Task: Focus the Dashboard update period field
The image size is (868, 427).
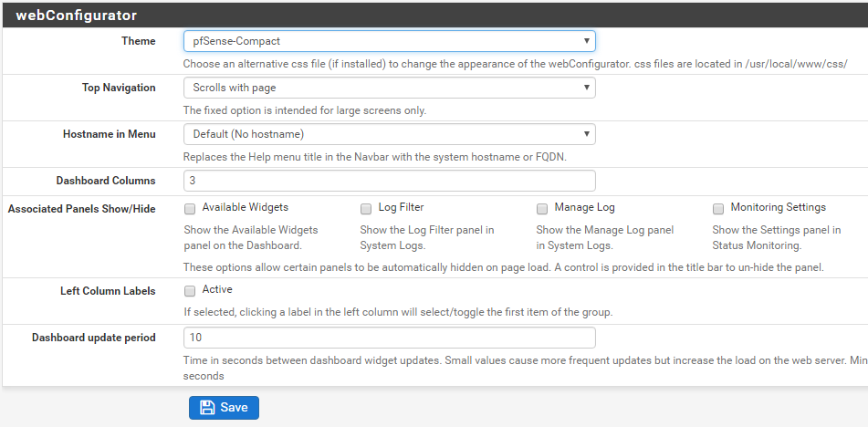Action: click(x=389, y=338)
